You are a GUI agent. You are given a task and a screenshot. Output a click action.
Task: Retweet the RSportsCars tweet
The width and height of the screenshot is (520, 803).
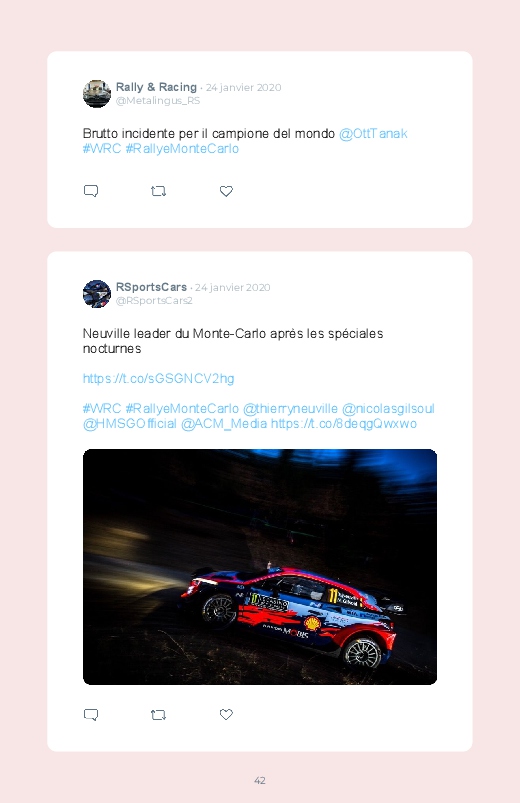coord(158,714)
